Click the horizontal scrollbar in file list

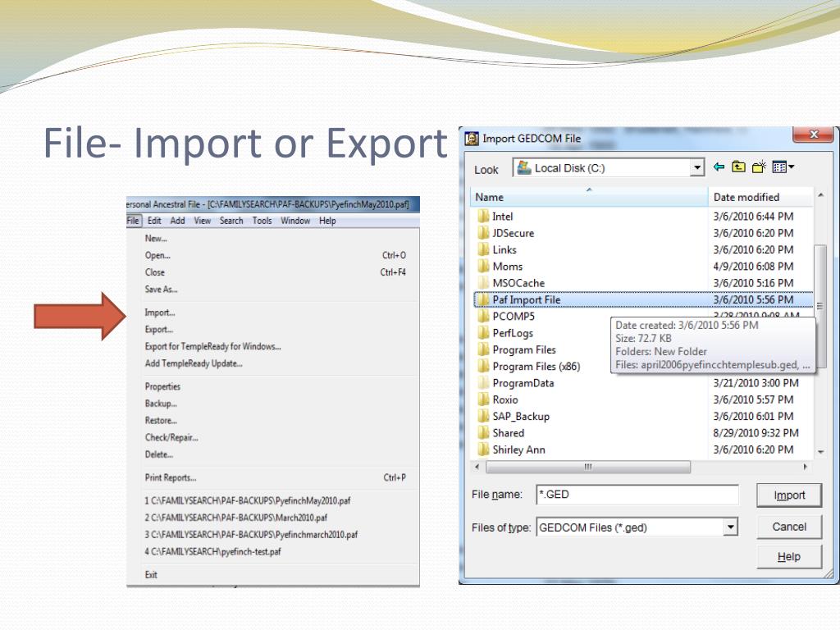pyautogui.click(x=587, y=467)
